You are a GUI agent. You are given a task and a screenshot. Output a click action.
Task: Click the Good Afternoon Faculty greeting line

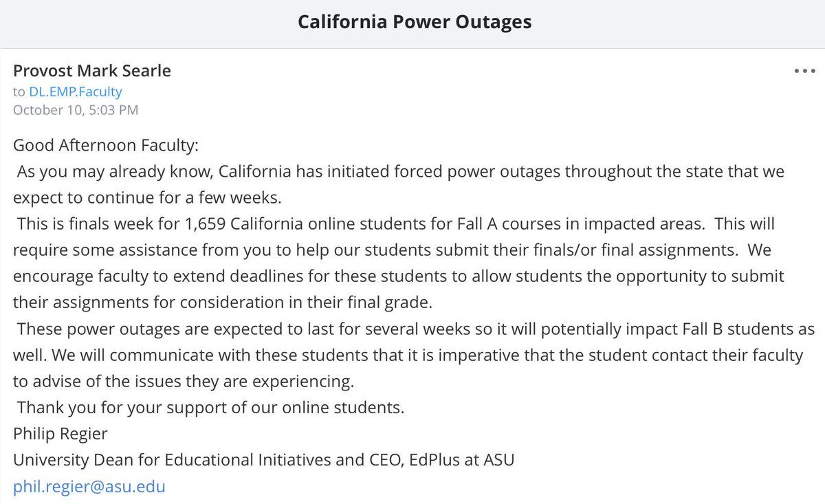tap(104, 145)
